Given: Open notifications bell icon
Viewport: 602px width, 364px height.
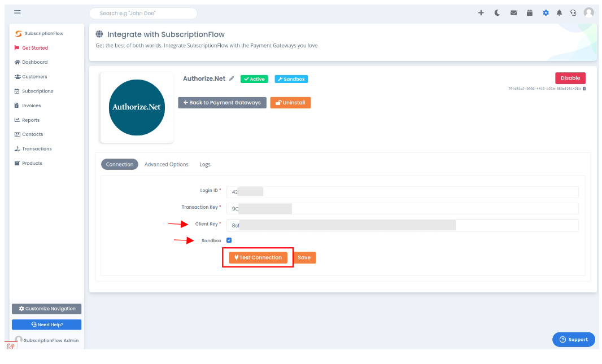Looking at the screenshot, I should (560, 12).
